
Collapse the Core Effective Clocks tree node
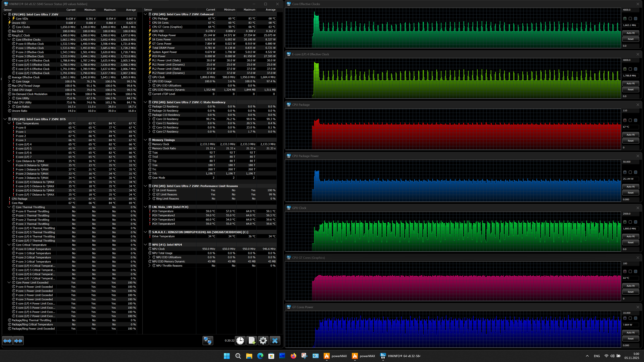tap(9, 39)
